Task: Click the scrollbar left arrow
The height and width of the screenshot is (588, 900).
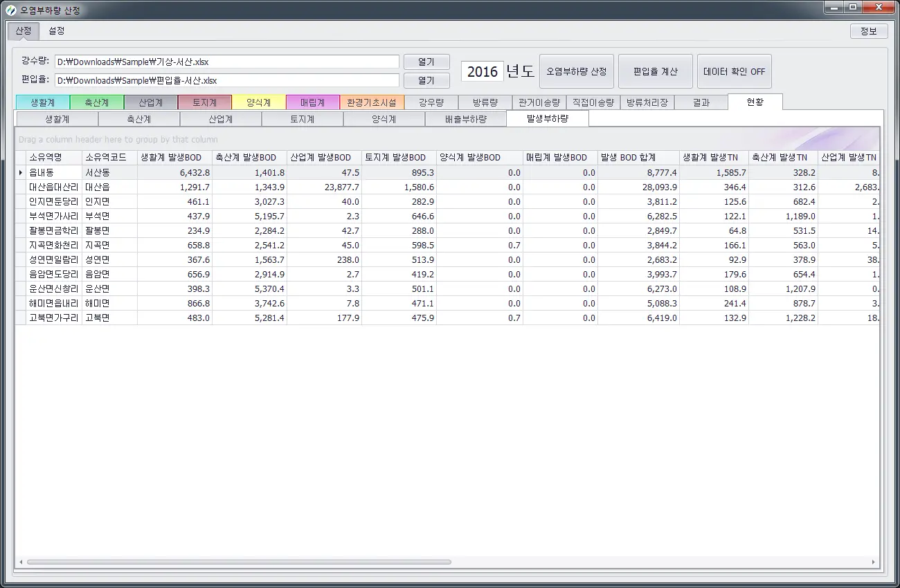Action: tap(21, 562)
